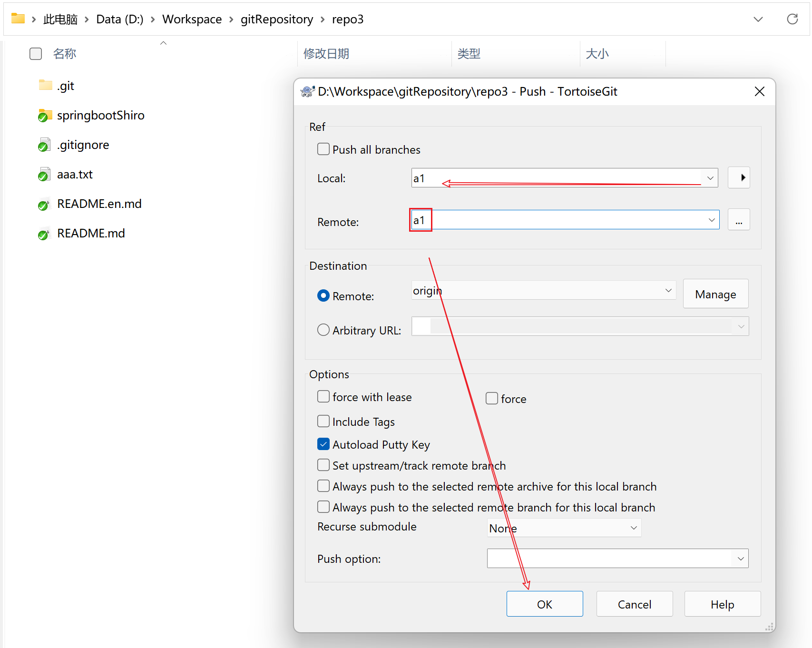Click gitRepository in the breadcrumb path
Viewport: 812px width, 648px height.
click(276, 20)
